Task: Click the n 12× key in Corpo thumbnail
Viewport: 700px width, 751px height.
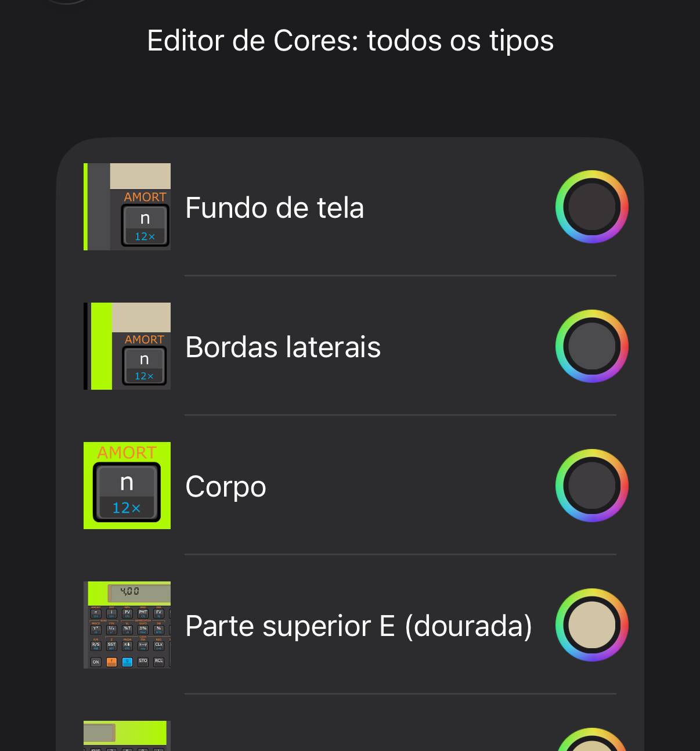Action: (x=127, y=493)
